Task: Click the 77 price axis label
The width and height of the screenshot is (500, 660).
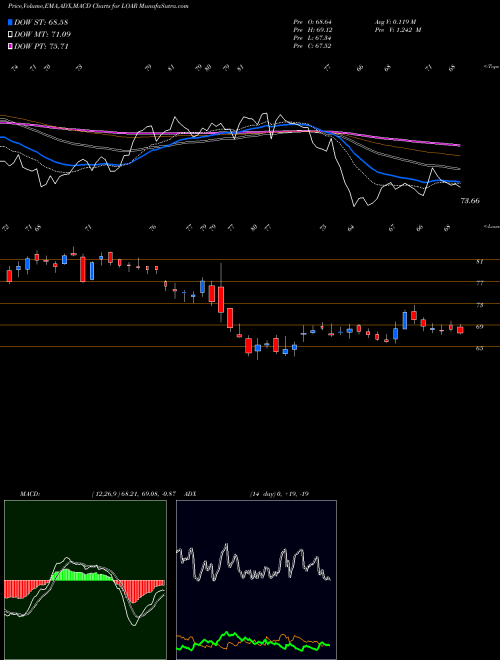Action: [x=479, y=284]
